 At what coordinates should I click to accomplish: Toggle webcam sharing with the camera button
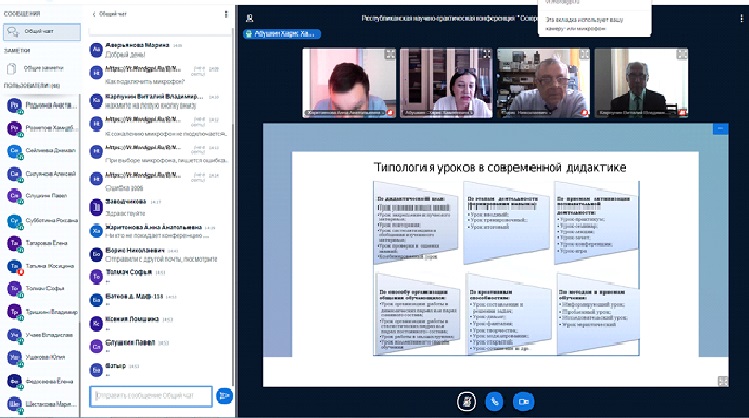(522, 399)
